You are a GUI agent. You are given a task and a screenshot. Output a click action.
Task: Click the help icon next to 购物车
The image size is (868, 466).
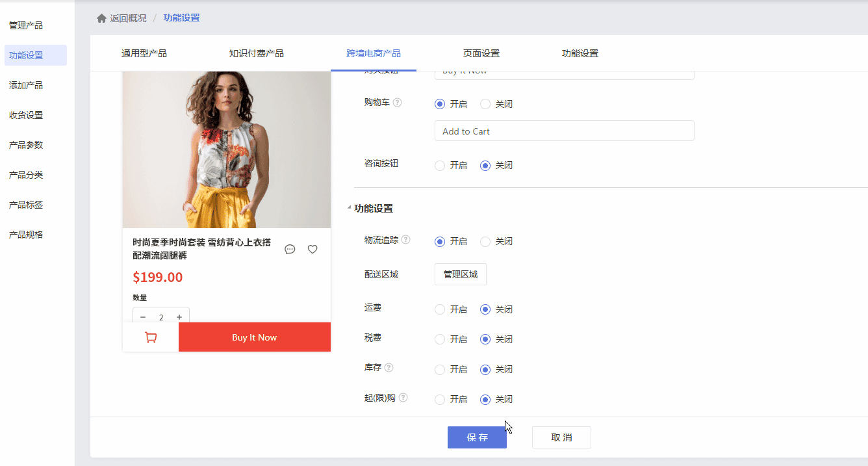[398, 103]
